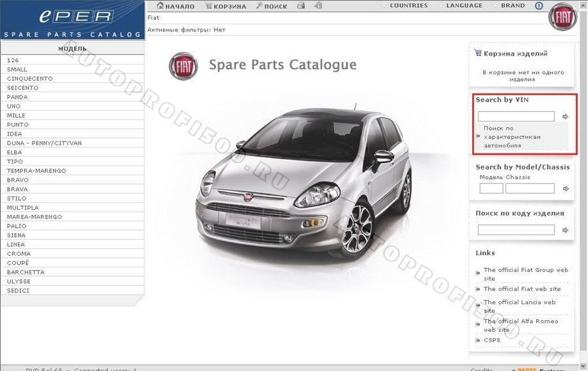Viewport: 588px width, 371px height.
Task: Select model MILLE
Action: coord(72,116)
